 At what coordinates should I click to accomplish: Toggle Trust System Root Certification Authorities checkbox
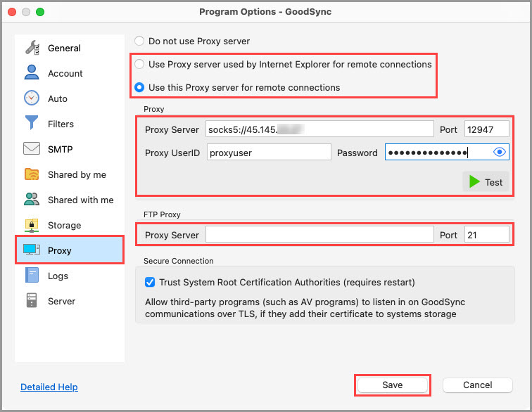pos(149,283)
